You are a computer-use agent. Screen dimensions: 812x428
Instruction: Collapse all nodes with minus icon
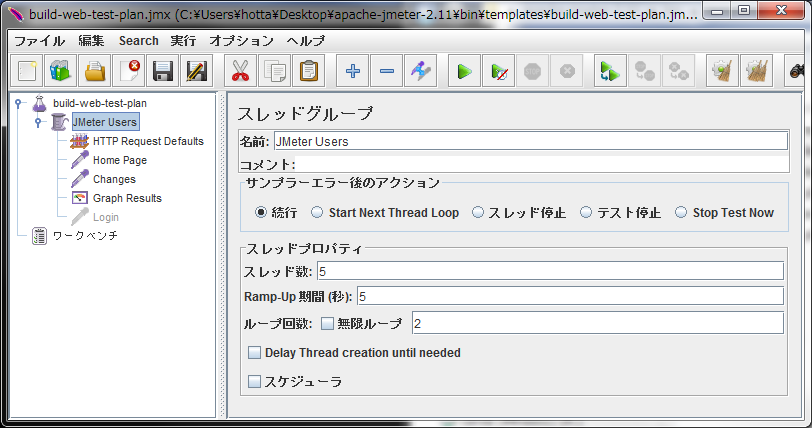point(387,71)
